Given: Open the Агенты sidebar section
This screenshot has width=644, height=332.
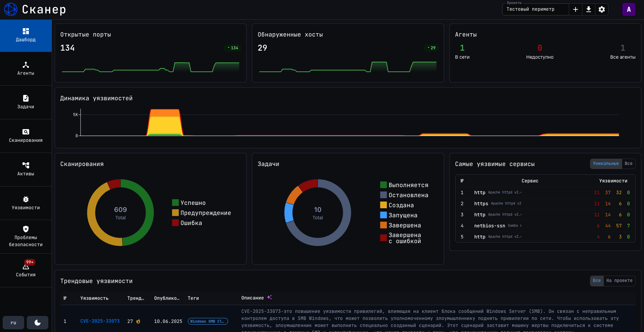Looking at the screenshot, I should coord(26,68).
